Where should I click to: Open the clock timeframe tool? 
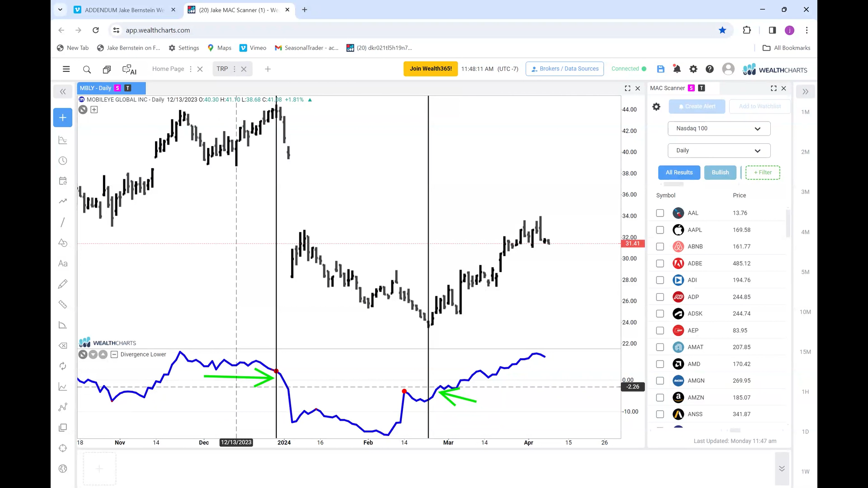coord(63,161)
